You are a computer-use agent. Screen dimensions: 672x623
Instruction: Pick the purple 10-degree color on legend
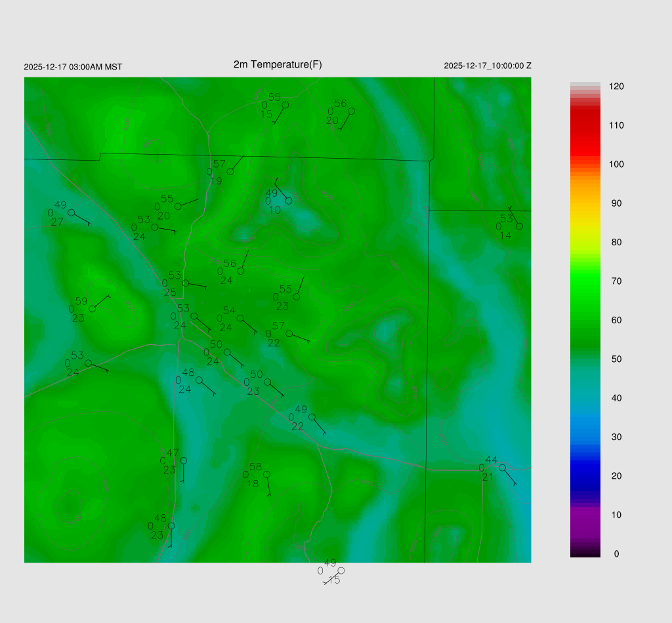click(585, 515)
